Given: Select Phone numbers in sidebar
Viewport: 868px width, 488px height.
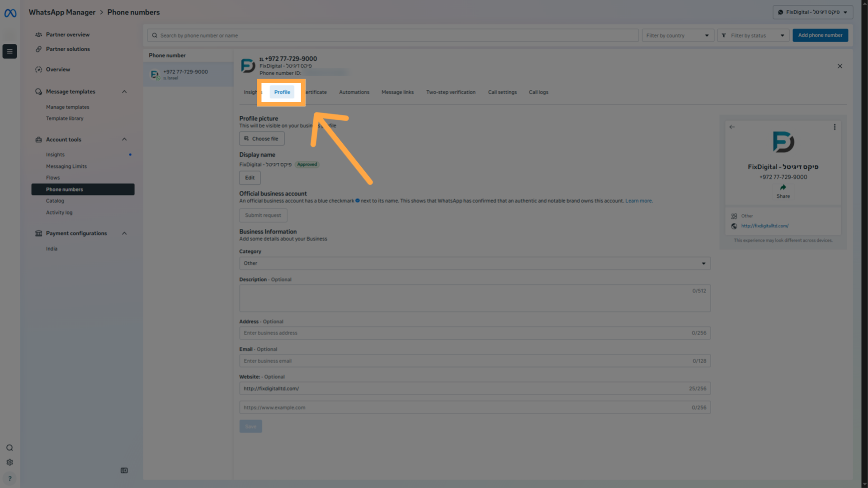Looking at the screenshot, I should (x=83, y=190).
